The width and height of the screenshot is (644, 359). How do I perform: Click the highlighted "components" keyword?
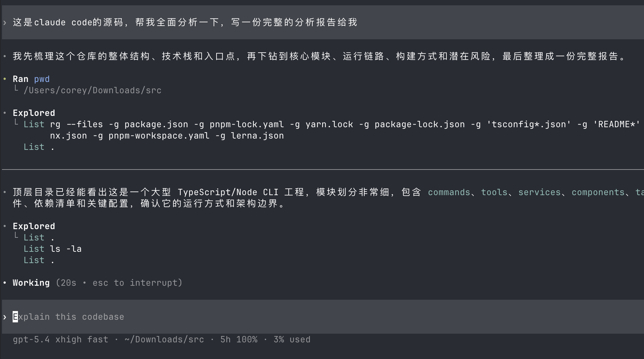[x=598, y=192]
